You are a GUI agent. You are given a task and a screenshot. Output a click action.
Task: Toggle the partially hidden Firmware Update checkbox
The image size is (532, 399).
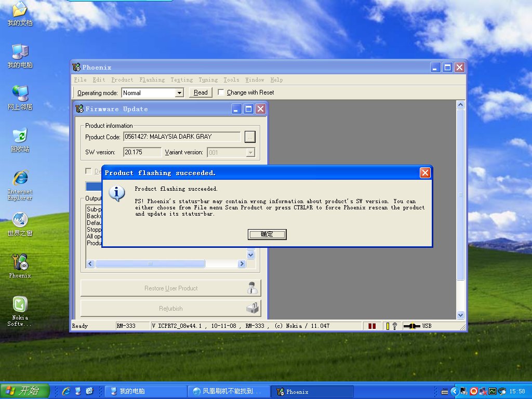click(88, 171)
